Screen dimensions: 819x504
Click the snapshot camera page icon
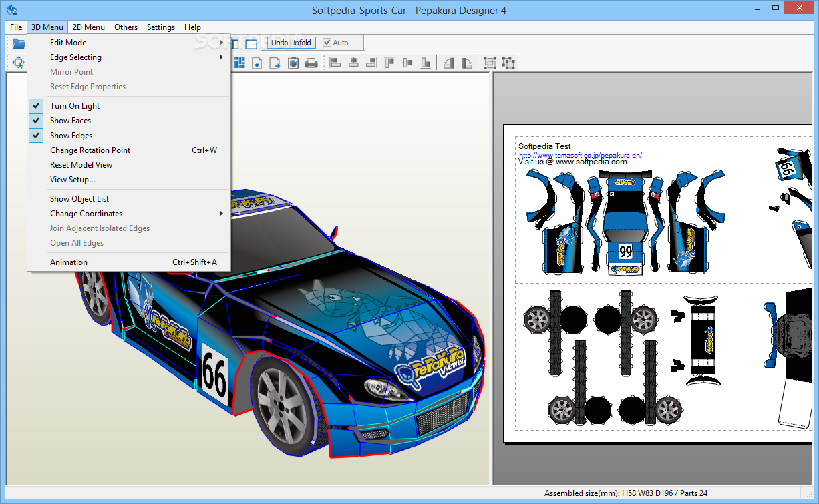tap(293, 63)
